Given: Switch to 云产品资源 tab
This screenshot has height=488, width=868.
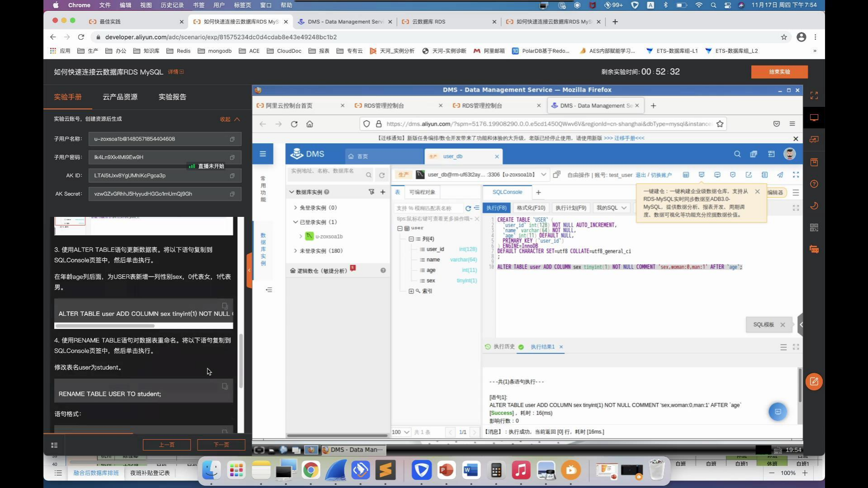Looking at the screenshot, I should [x=120, y=97].
